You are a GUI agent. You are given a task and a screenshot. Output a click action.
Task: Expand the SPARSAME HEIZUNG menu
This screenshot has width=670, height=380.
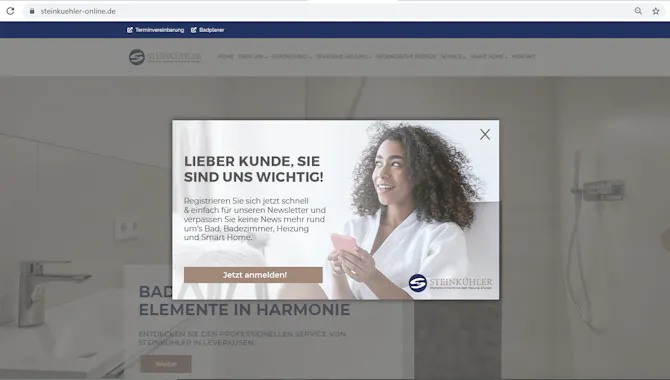(344, 56)
